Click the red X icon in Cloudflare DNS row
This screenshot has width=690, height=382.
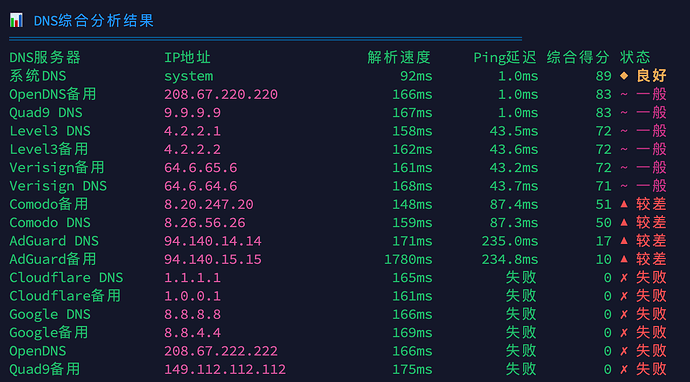(624, 278)
